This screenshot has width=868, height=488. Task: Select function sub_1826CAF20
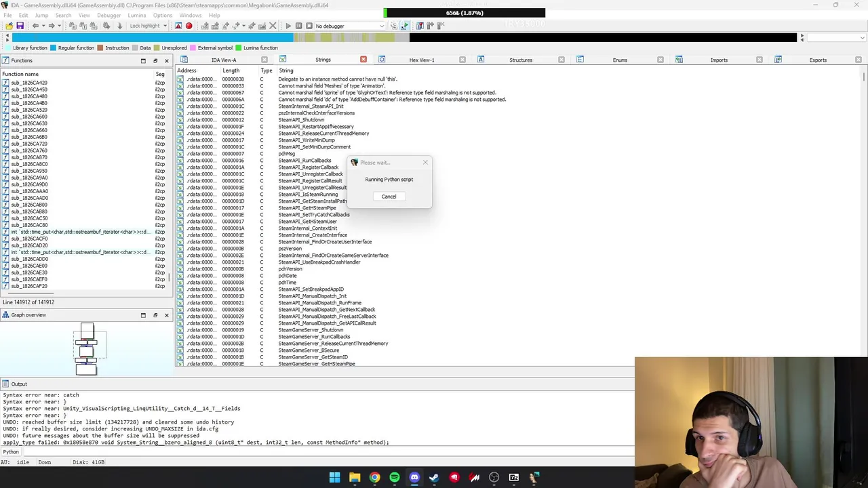29,286
